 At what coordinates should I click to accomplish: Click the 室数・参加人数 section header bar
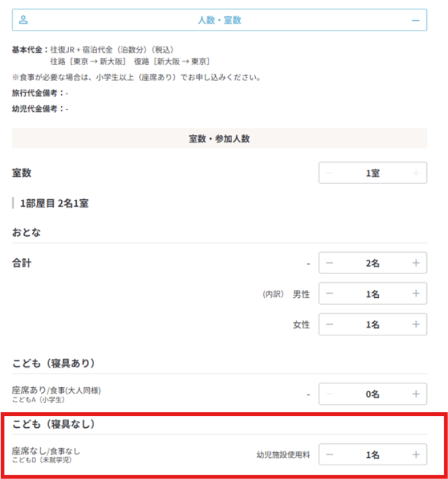tap(219, 139)
